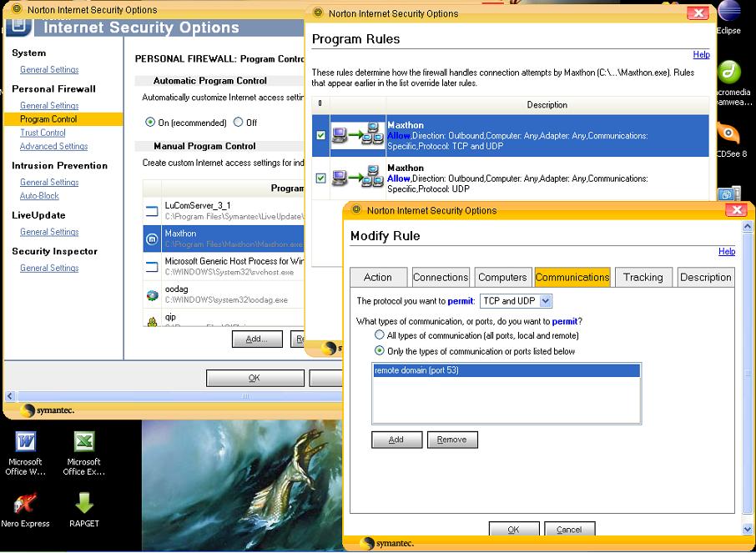The height and width of the screenshot is (553, 756).
Task: Uncheck the Maxthon UDP-only rule
Action: [320, 178]
